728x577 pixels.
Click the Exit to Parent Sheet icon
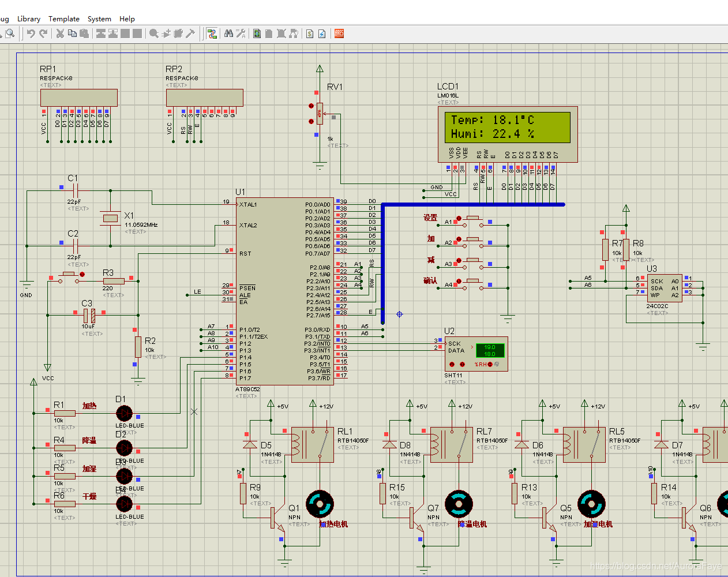coord(293,33)
